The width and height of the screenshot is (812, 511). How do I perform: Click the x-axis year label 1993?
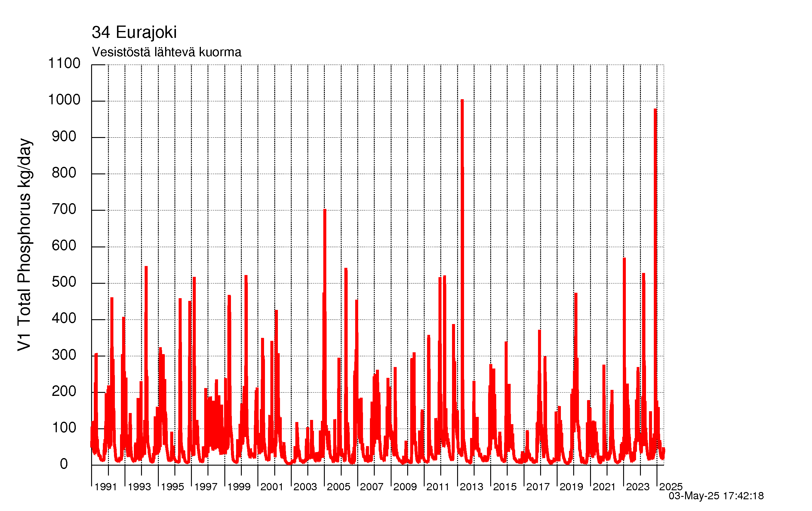pos(139,487)
